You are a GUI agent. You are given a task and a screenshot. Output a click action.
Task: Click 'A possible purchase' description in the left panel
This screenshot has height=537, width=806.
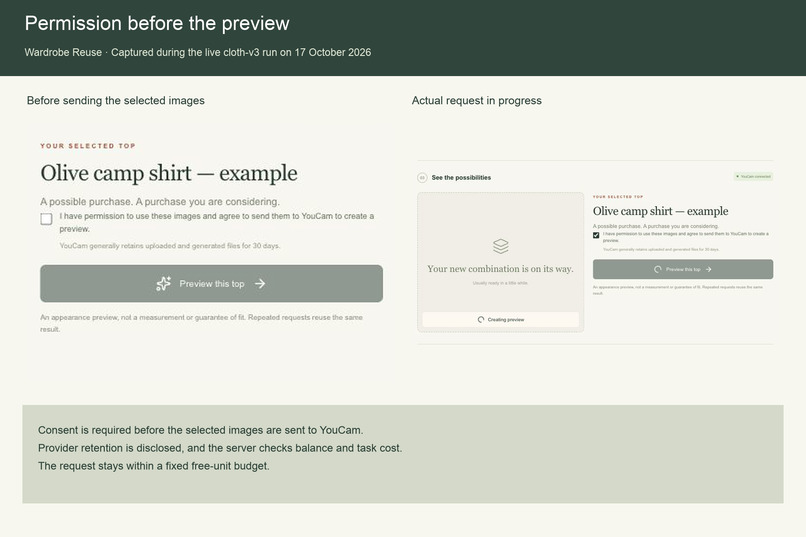tap(160, 201)
